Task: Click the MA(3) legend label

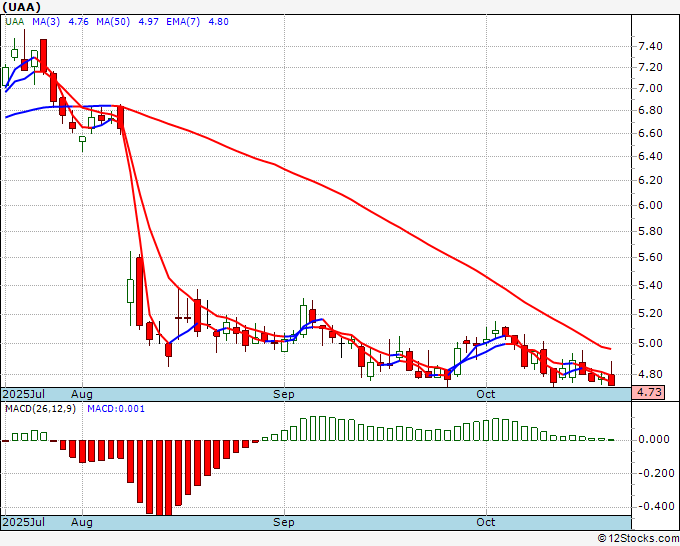Action: click(46, 22)
